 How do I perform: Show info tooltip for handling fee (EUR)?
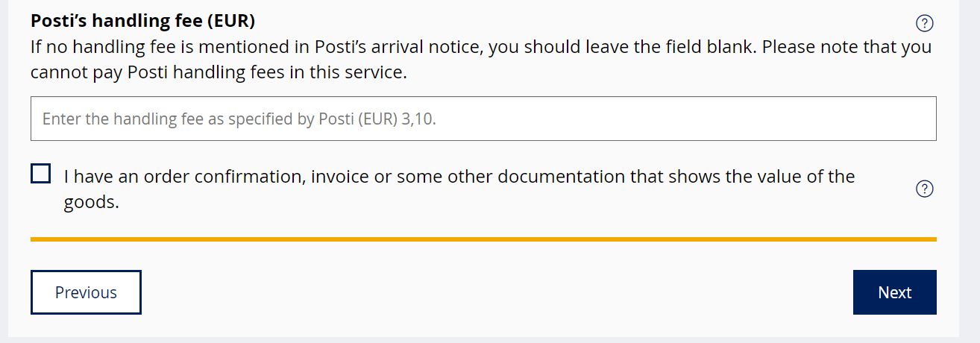(924, 23)
